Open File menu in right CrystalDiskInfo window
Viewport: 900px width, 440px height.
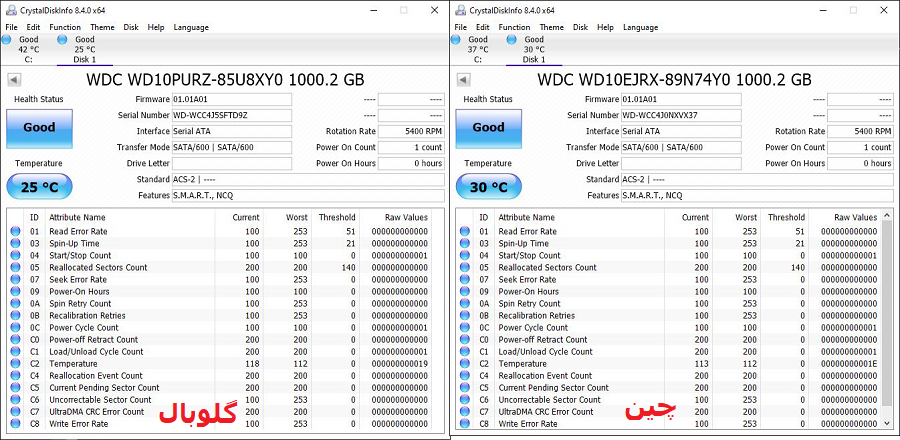click(460, 27)
